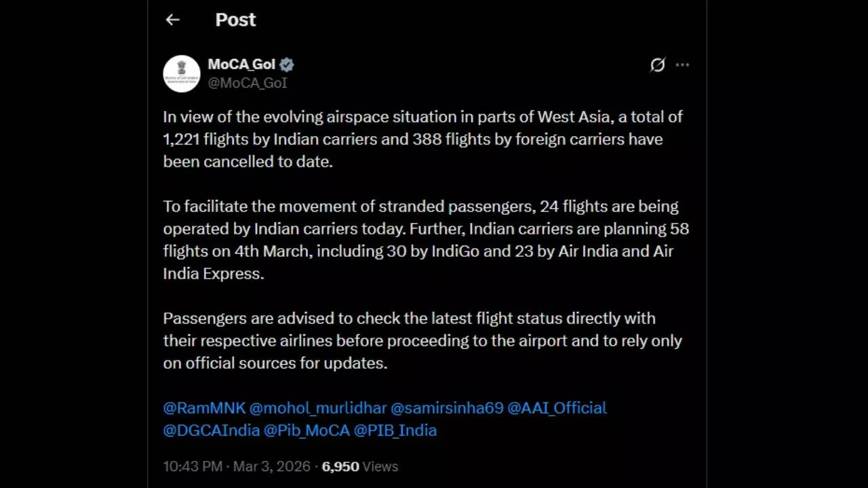Click the MoCA_GoI profile avatar
The image size is (868, 488).
[181, 73]
